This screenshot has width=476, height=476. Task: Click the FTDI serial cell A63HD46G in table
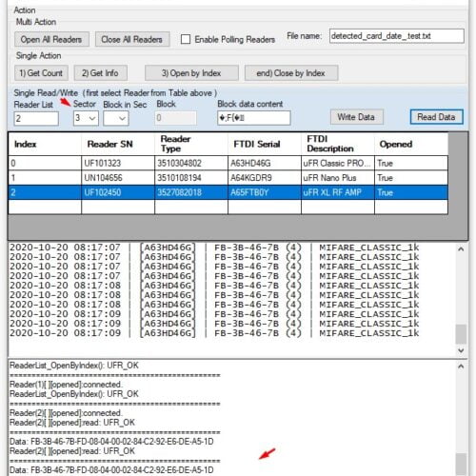pos(265,163)
